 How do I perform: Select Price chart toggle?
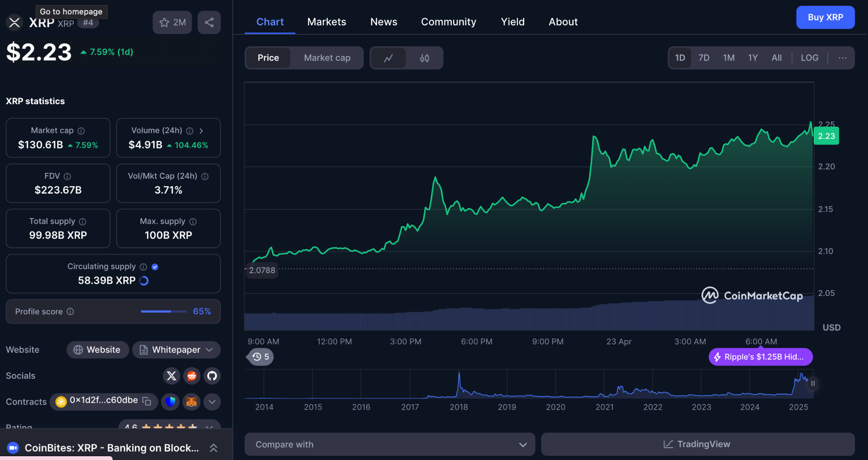pos(268,58)
